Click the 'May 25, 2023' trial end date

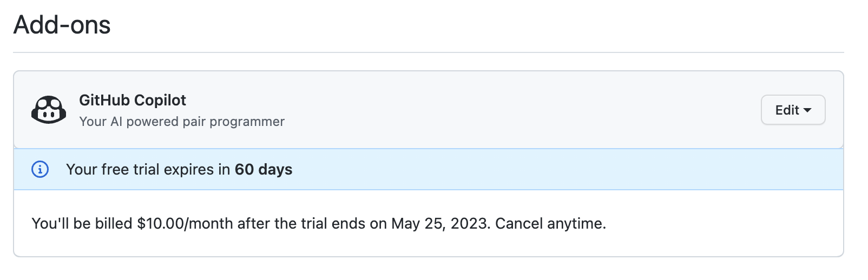pos(439,223)
